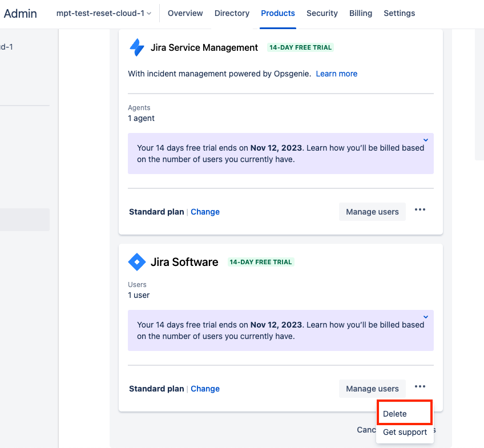This screenshot has height=448, width=484.
Task: Switch to the Directory tab
Action: point(232,13)
